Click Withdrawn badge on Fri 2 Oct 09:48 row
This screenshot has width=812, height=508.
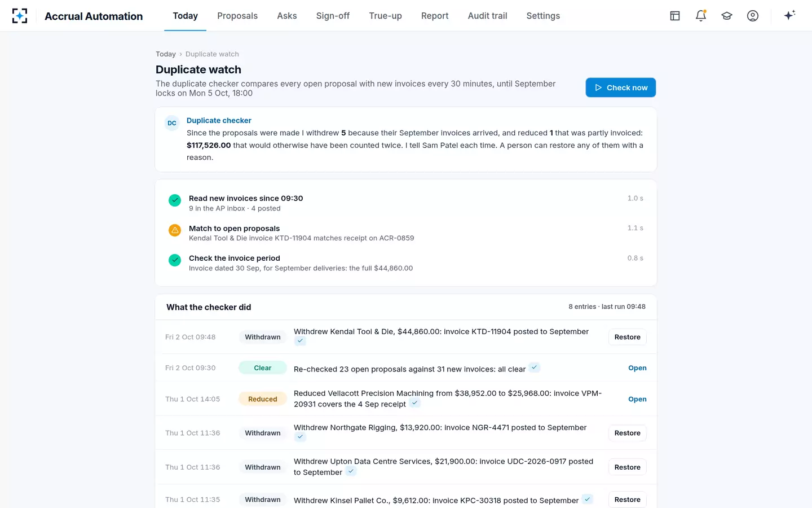(263, 337)
